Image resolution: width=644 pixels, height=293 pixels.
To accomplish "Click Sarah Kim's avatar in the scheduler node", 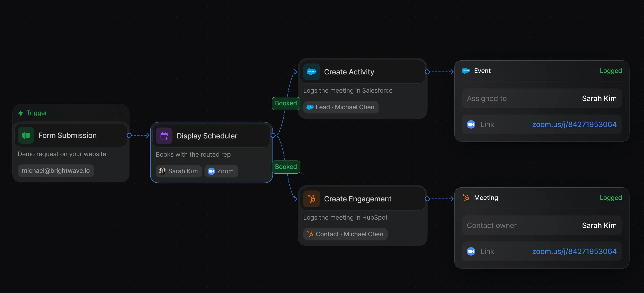I will click(163, 171).
